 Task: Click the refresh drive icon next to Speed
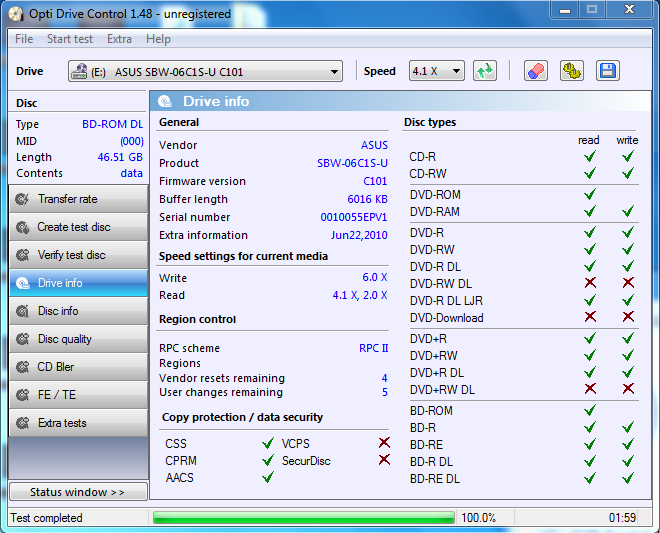(x=485, y=71)
